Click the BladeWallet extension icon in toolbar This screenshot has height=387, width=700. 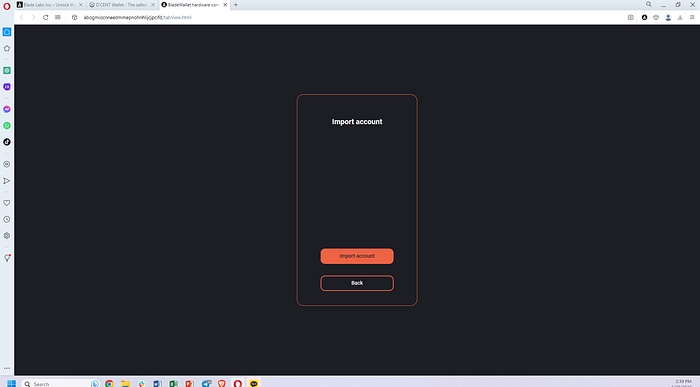pos(644,17)
